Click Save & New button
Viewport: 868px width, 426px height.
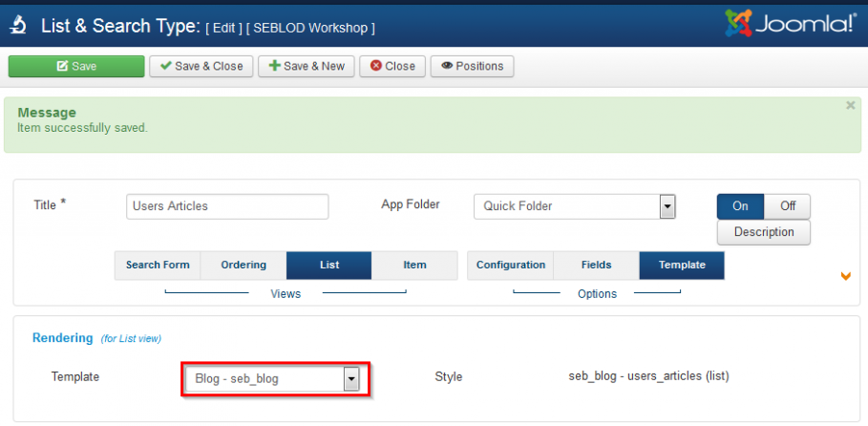pyautogui.click(x=307, y=66)
